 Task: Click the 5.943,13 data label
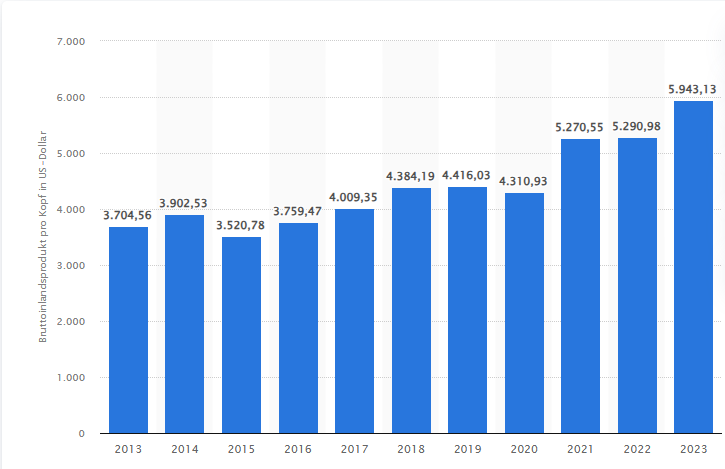693,90
